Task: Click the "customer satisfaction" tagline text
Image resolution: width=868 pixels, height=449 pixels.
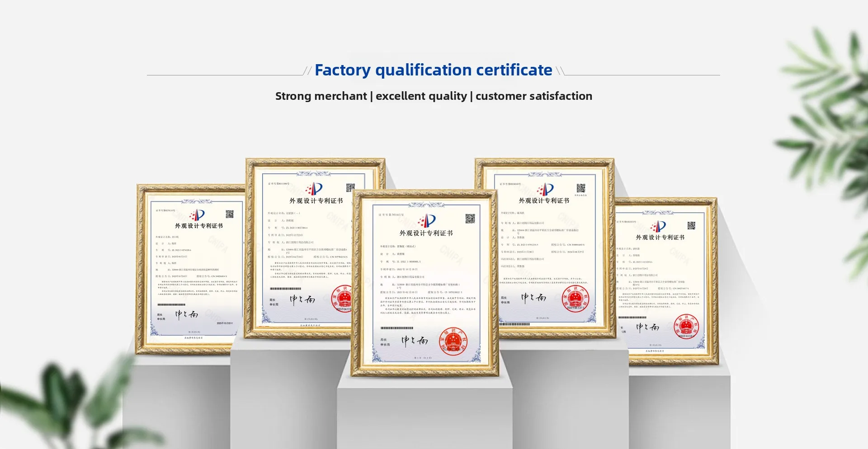Action: tap(534, 96)
